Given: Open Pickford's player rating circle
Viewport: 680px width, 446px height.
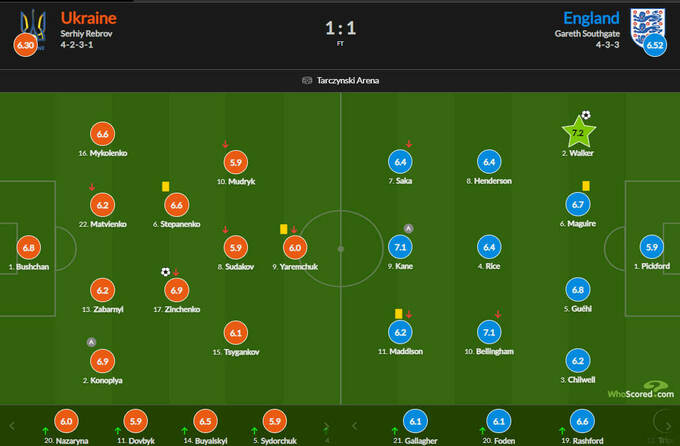Looking at the screenshot, I should coord(653,247).
